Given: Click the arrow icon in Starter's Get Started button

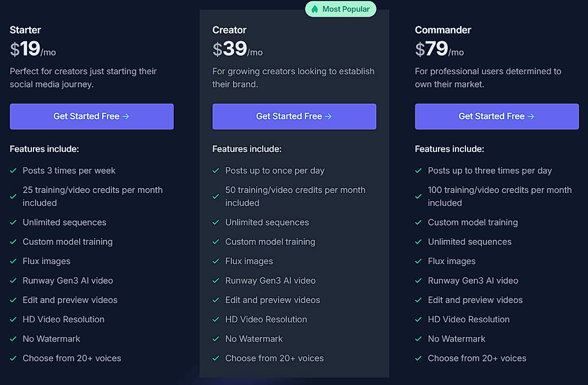Looking at the screenshot, I should tap(127, 116).
